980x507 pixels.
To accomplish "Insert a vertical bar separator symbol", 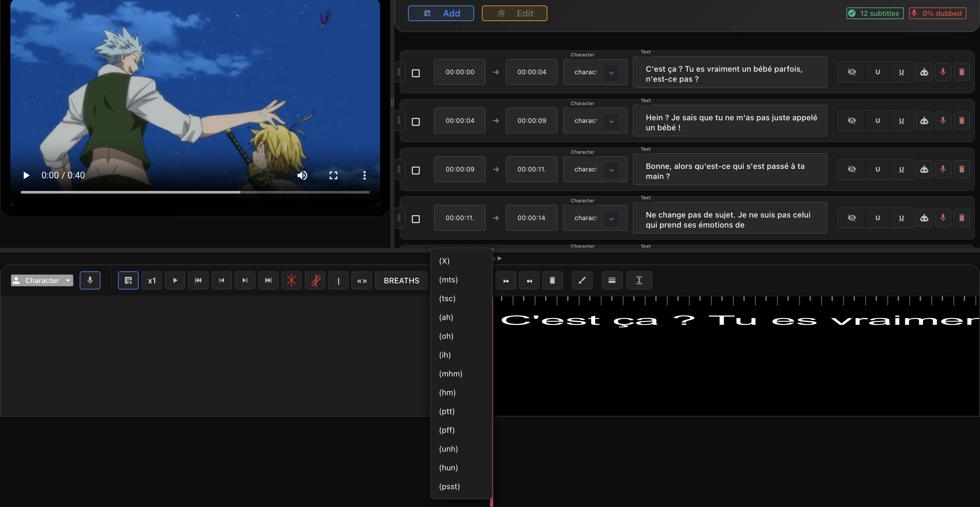I will [x=338, y=280].
